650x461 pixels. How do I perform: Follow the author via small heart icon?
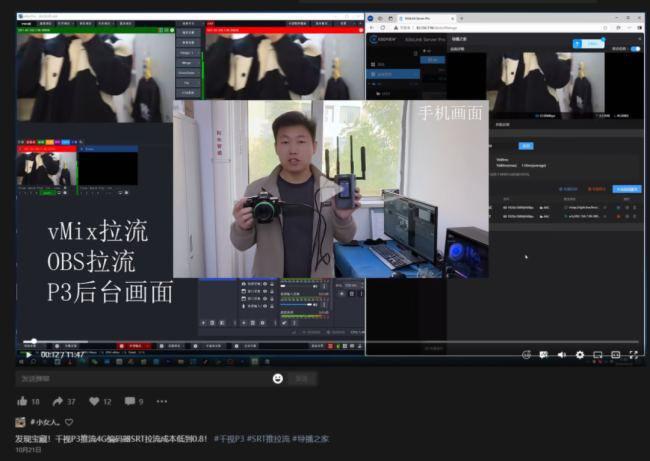(69, 422)
